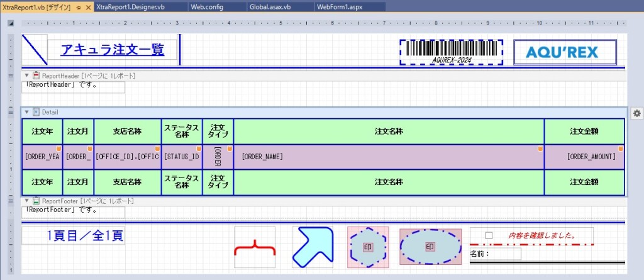Image resolution: width=644 pixels, height=280 pixels.
Task: Click the gear smart tag icon
Action: [636, 113]
